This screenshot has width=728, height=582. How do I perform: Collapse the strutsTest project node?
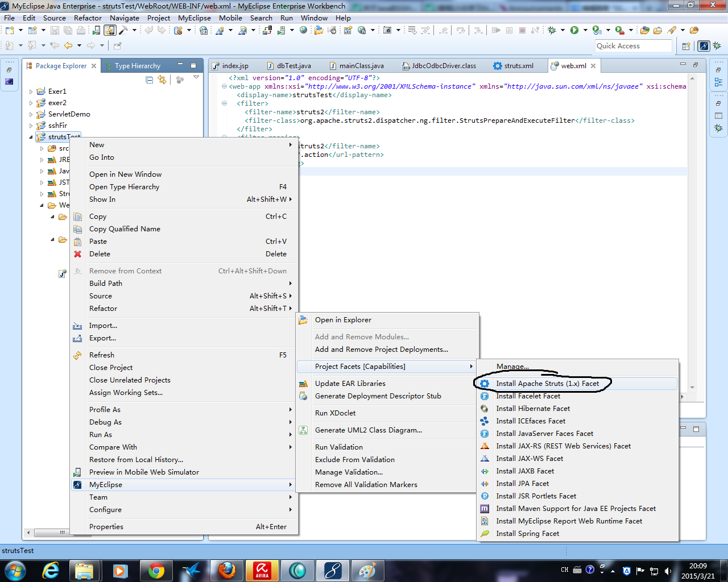[x=31, y=137]
